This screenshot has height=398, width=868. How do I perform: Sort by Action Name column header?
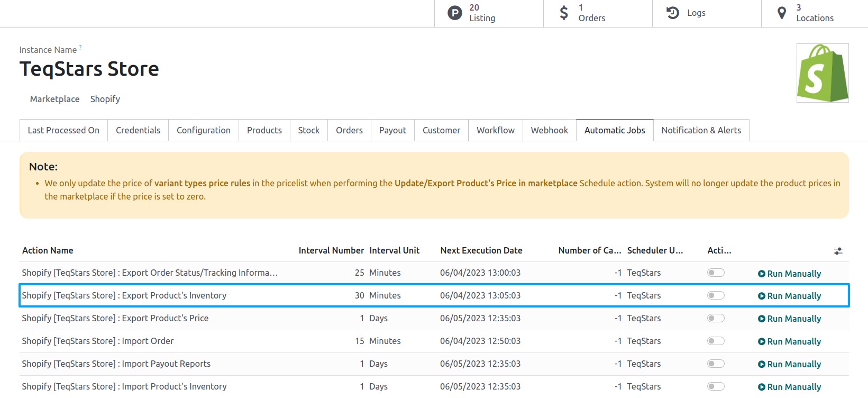(x=48, y=250)
